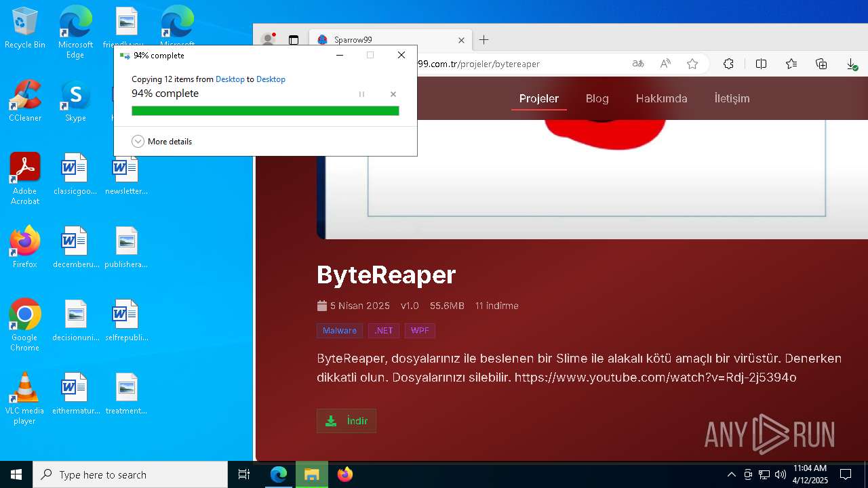This screenshot has height=488, width=868.
Task: Launch Firefox from the desktop
Action: click(25, 247)
